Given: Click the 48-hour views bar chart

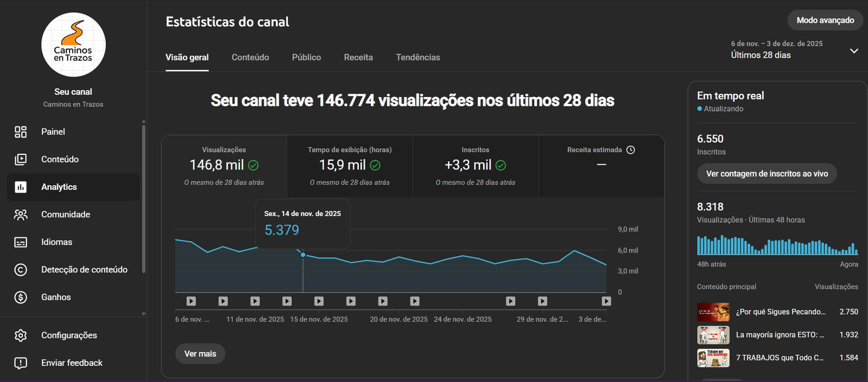Looking at the screenshot, I should click(777, 245).
